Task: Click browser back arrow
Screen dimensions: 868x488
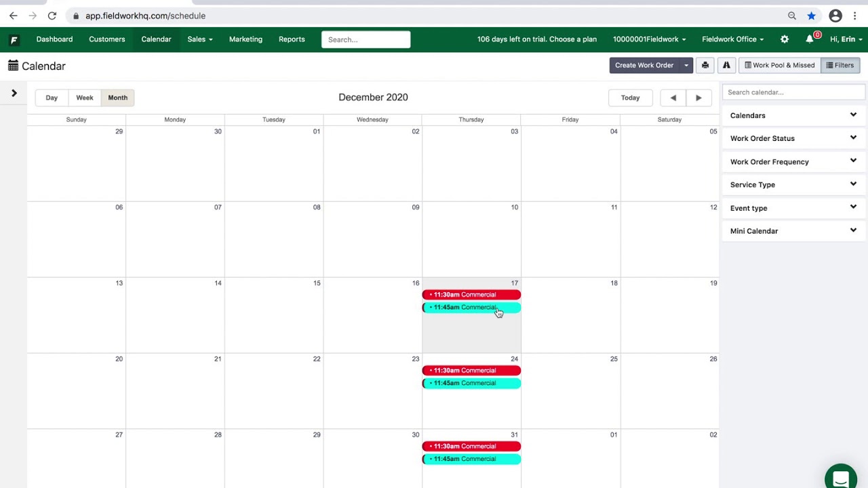Action: pos(14,16)
